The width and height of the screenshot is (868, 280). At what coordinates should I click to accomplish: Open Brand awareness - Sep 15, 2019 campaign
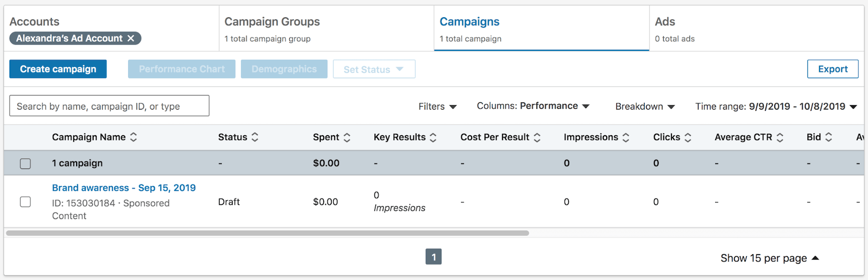point(124,188)
